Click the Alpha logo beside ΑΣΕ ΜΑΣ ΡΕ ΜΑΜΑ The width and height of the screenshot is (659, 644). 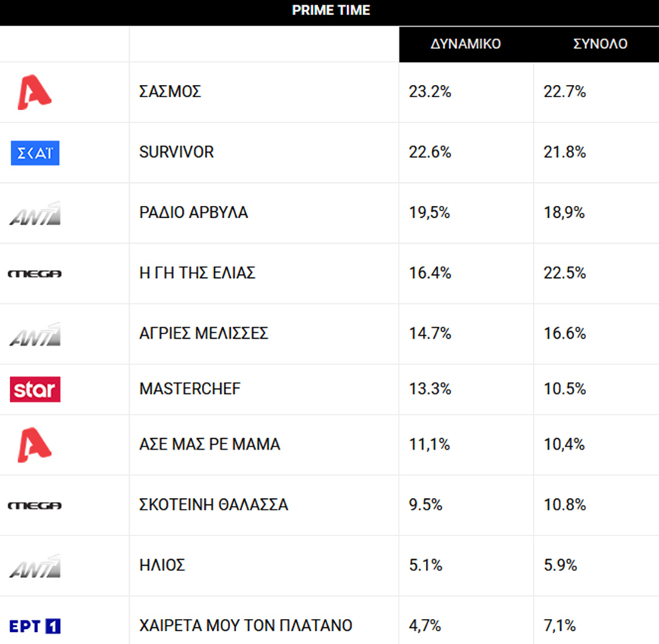(x=34, y=444)
